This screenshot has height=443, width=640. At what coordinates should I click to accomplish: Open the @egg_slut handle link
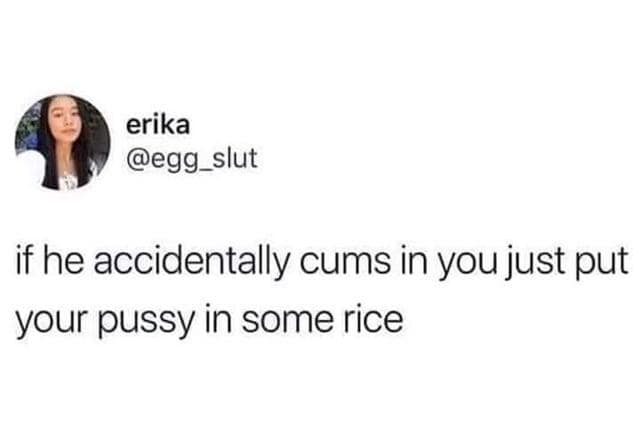192,159
